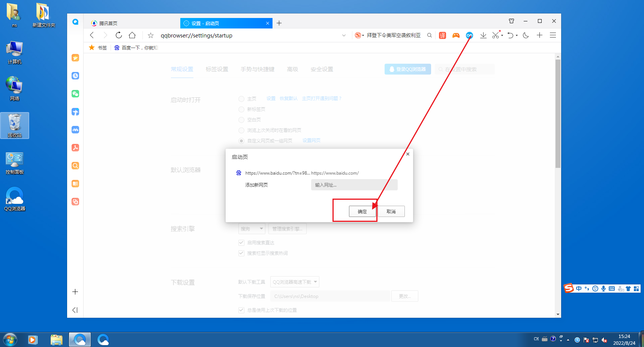Open the WeChat icon in sidebar
Screen dimensions: 644x347
click(x=75, y=94)
